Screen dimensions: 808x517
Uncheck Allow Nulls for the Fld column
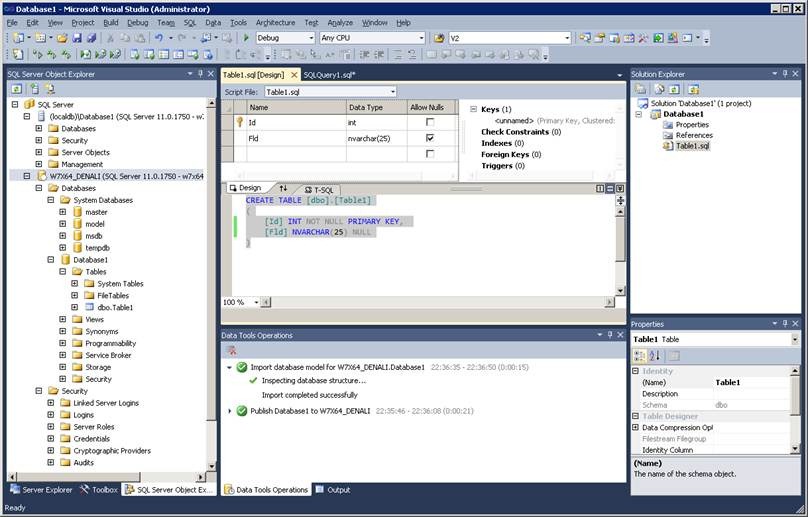click(x=429, y=138)
